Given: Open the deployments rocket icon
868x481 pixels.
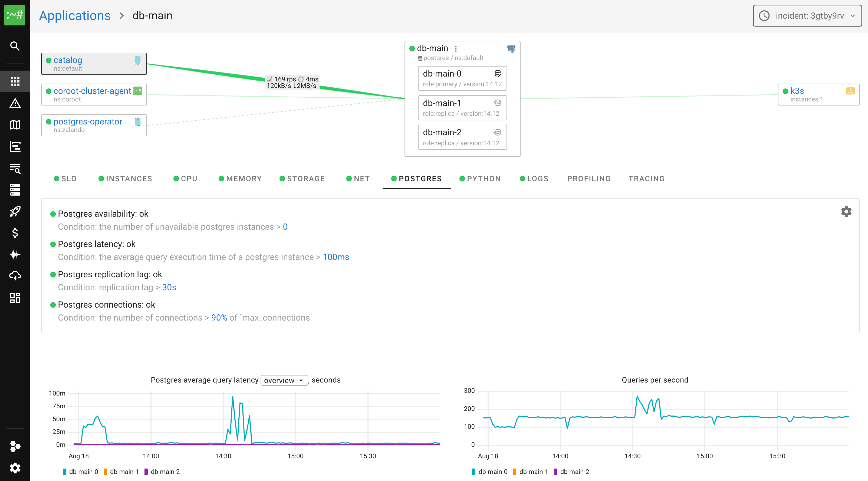Looking at the screenshot, I should click(15, 211).
